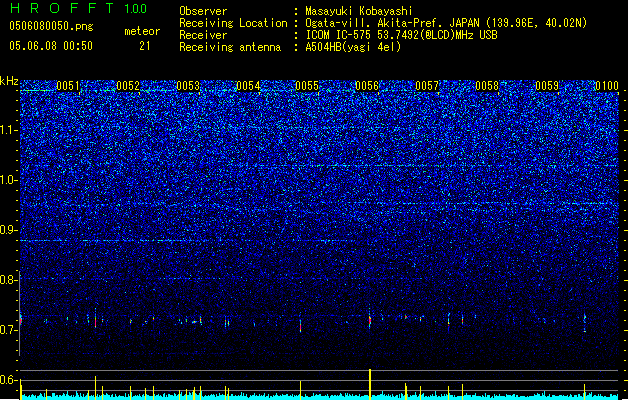Click the version number 1.00
629x400 pixels.
pyautogui.click(x=136, y=9)
